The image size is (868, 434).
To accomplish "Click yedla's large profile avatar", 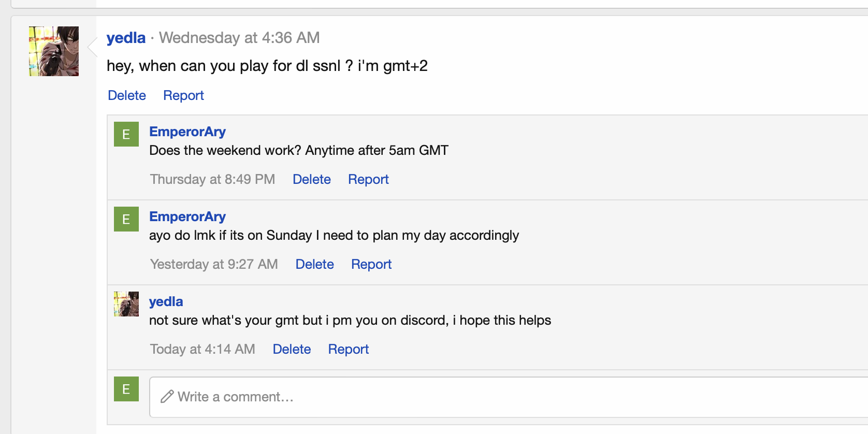I will 54,51.
